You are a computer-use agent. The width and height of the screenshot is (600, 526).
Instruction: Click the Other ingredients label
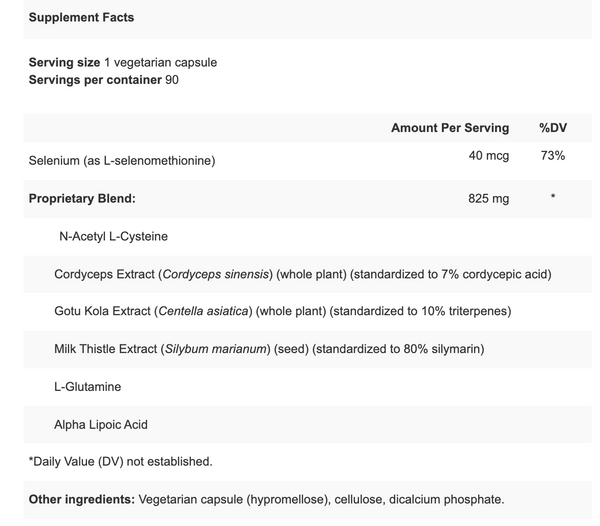(x=82, y=500)
